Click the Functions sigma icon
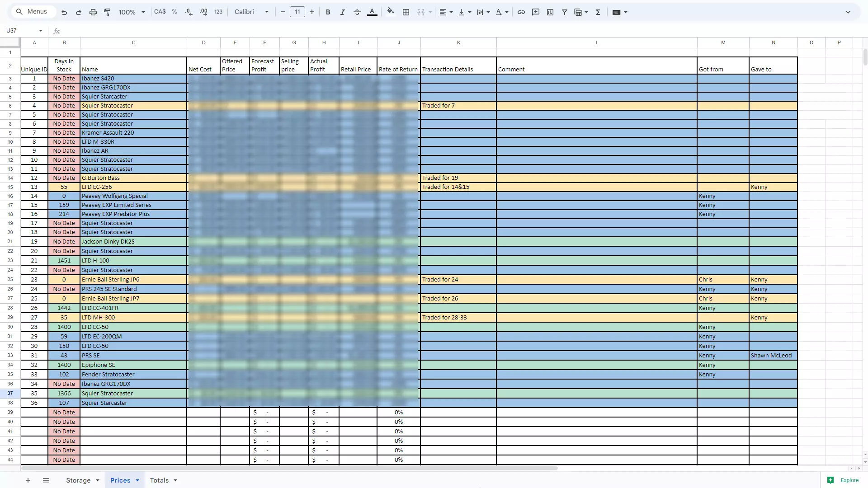868x488 pixels. (x=598, y=12)
